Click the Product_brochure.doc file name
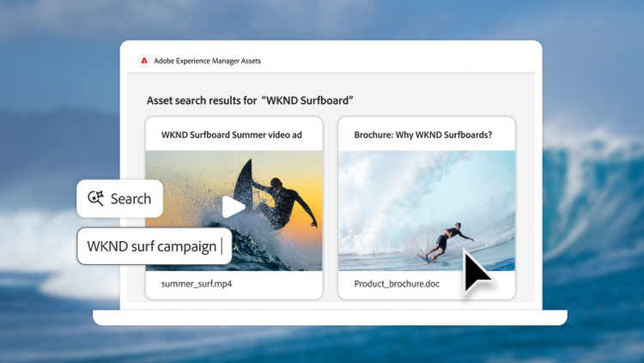 [x=397, y=283]
